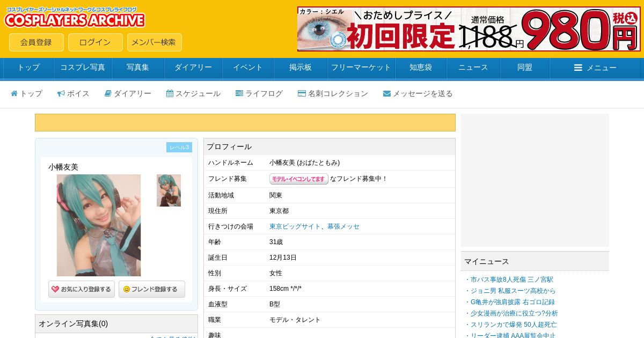The image size is (644, 338).
Task: Open 同盟 navigation tab
Action: click(x=525, y=68)
